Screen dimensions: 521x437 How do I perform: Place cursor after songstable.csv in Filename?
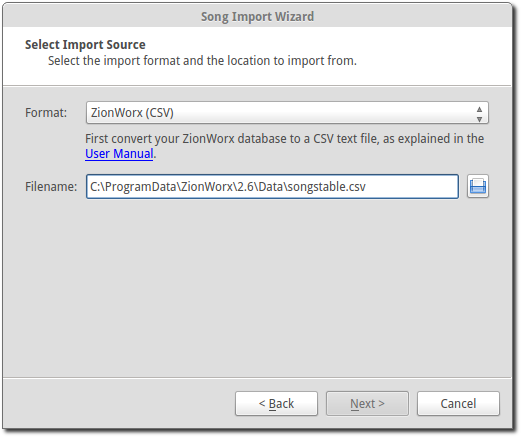[367, 187]
